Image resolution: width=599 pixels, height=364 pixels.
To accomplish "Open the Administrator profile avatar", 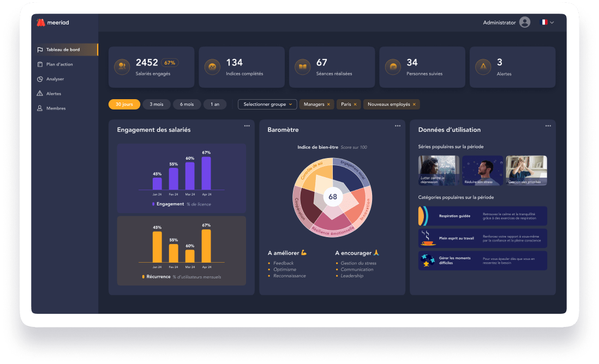I will pos(525,22).
